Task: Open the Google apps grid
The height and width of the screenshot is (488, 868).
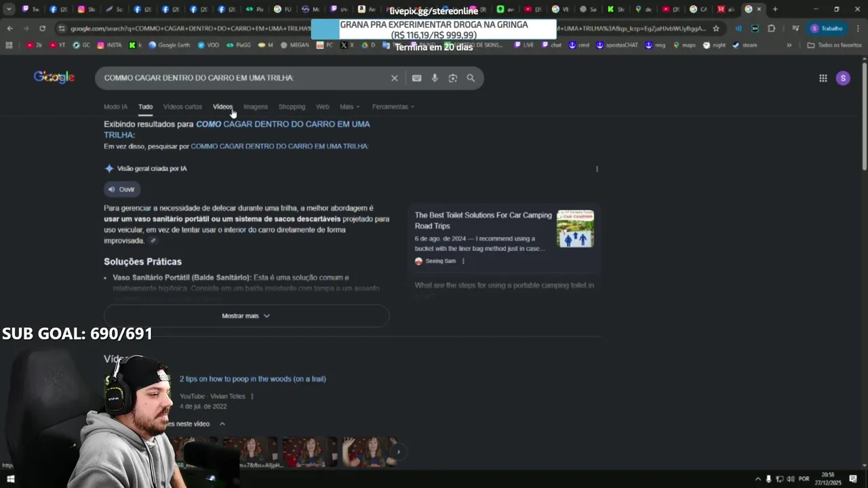Action: coord(823,78)
